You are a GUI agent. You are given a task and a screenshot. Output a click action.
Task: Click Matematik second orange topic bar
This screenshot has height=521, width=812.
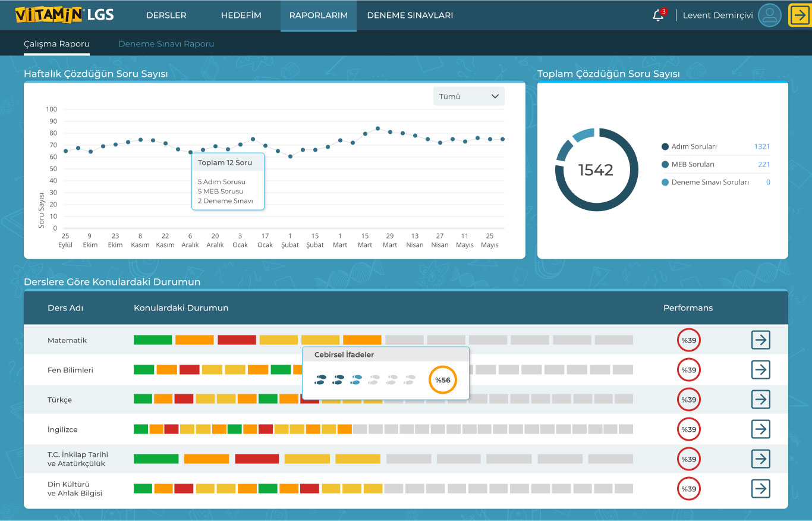pos(362,340)
